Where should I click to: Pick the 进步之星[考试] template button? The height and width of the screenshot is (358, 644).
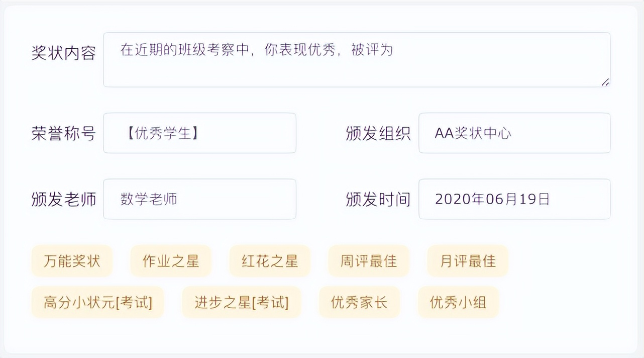click(x=242, y=302)
